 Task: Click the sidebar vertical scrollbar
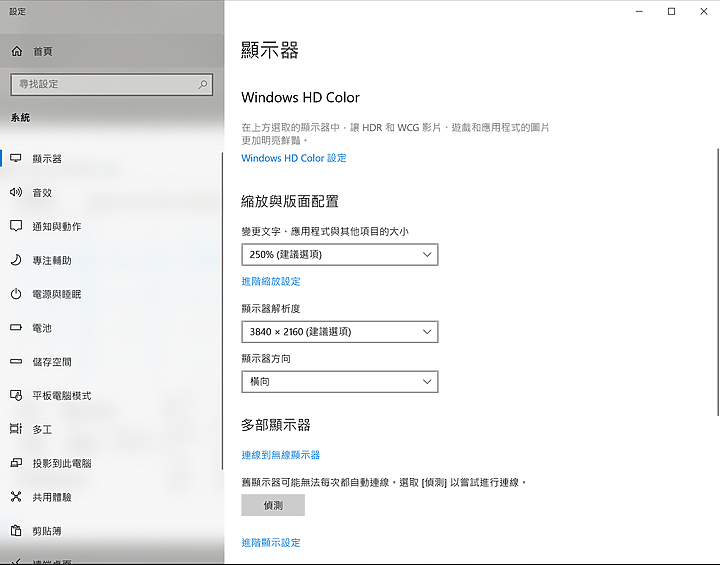(x=222, y=311)
